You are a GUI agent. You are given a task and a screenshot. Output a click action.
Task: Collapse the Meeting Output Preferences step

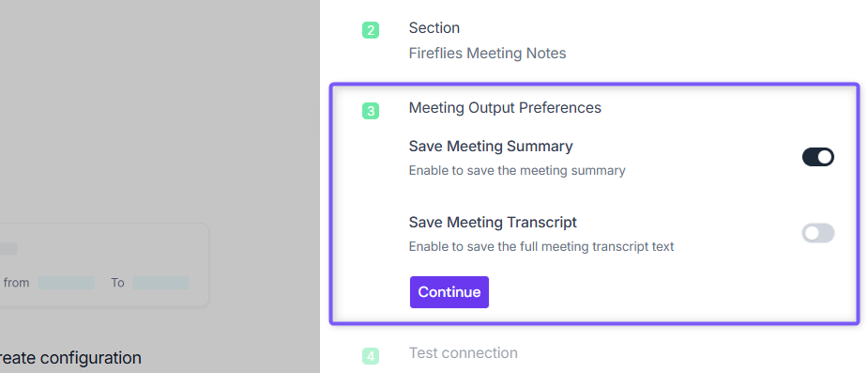(505, 107)
